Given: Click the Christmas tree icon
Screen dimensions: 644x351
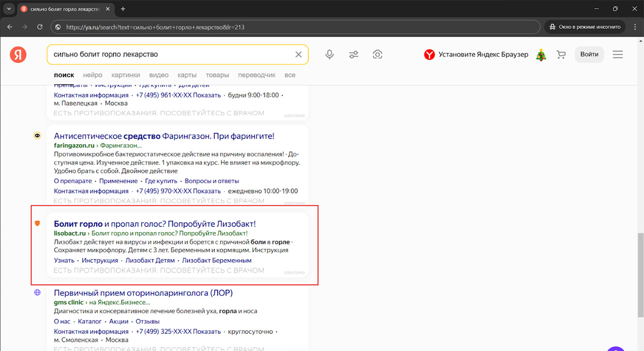Looking at the screenshot, I should (541, 55).
